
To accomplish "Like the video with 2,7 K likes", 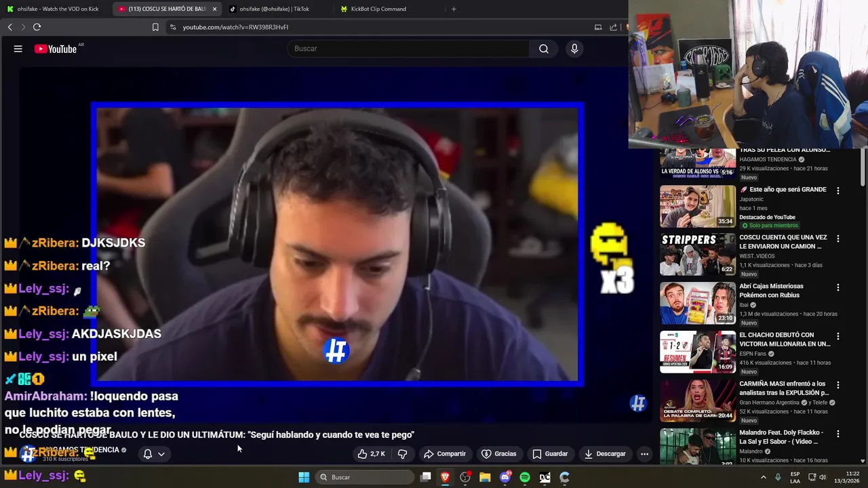I will click(x=372, y=453).
